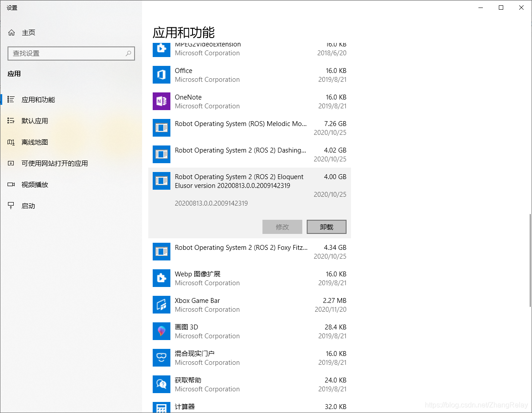The height and width of the screenshot is (413, 532).
Task: Click the ROS 2 Foxy Fitzroy icon
Action: click(x=162, y=252)
